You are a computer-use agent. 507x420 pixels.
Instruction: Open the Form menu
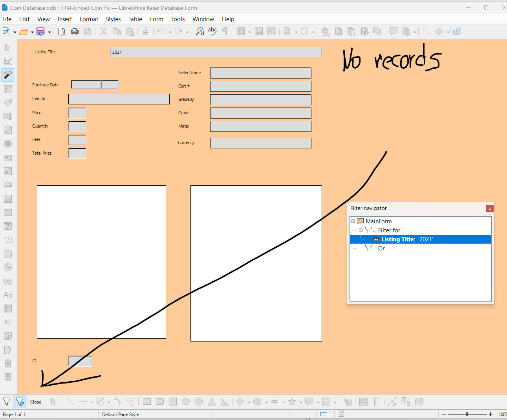(x=156, y=19)
